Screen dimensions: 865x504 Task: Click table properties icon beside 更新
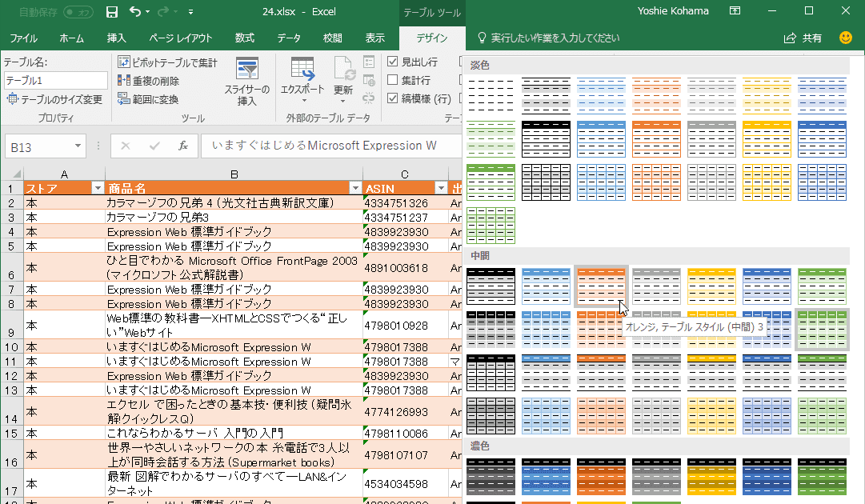[x=369, y=62]
